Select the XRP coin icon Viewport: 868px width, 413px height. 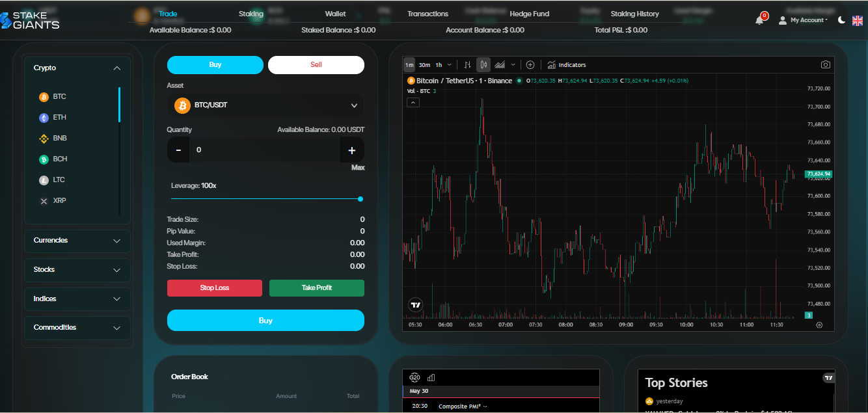(x=44, y=201)
